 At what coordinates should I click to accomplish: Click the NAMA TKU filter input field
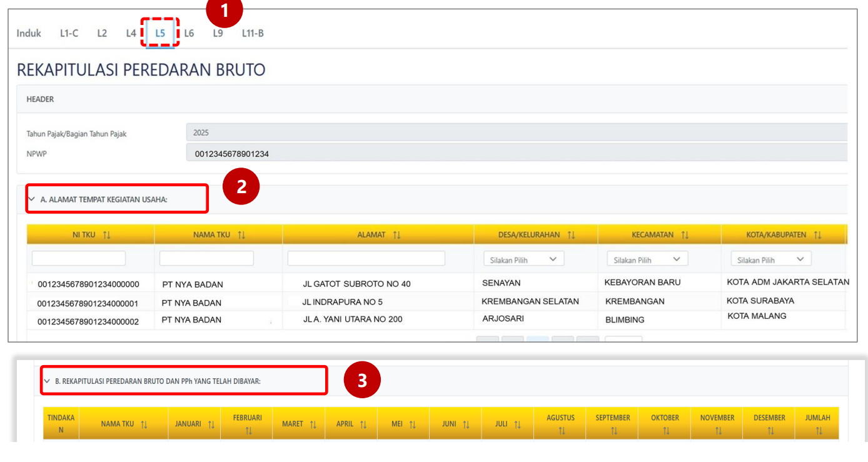[x=206, y=258]
